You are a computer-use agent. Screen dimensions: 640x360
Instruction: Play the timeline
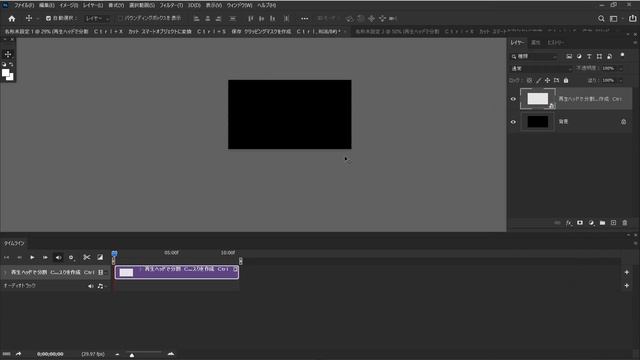coord(32,258)
